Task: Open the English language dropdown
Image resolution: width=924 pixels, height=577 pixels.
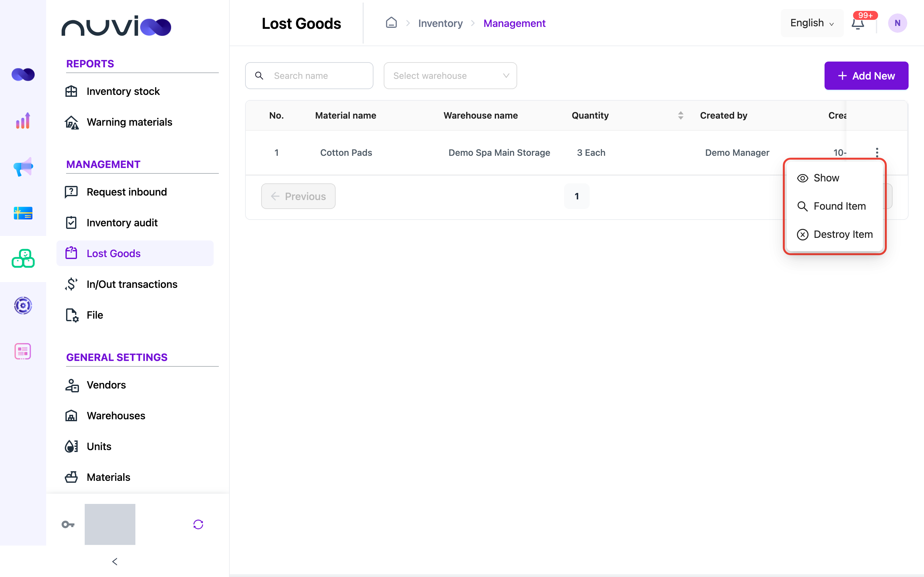Action: (812, 23)
